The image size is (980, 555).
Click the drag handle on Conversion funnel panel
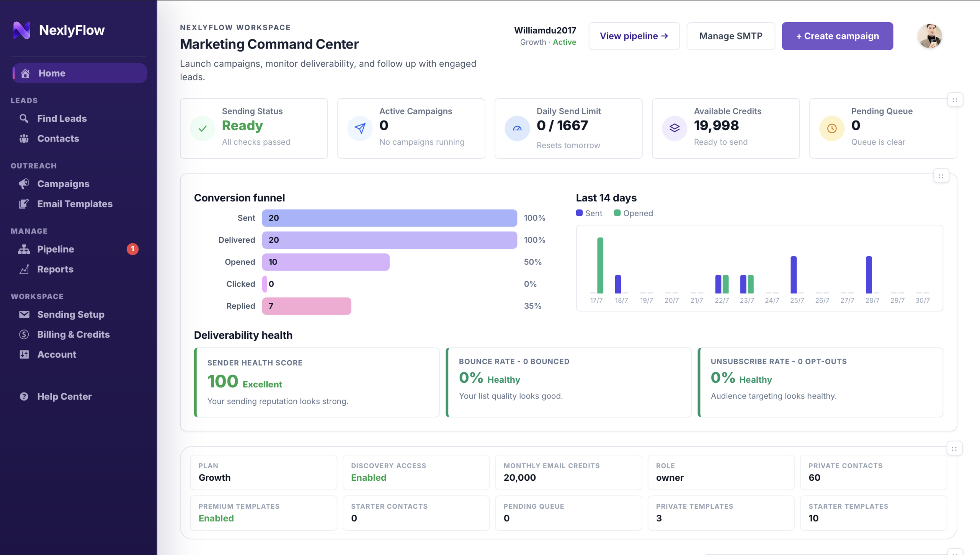[x=941, y=176]
